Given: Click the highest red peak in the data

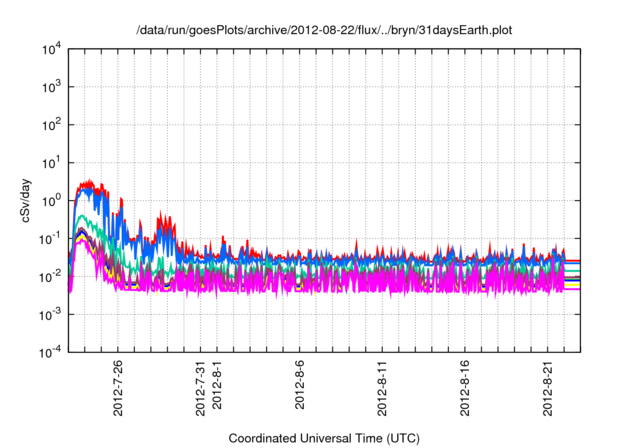Looking at the screenshot, I should (x=91, y=182).
